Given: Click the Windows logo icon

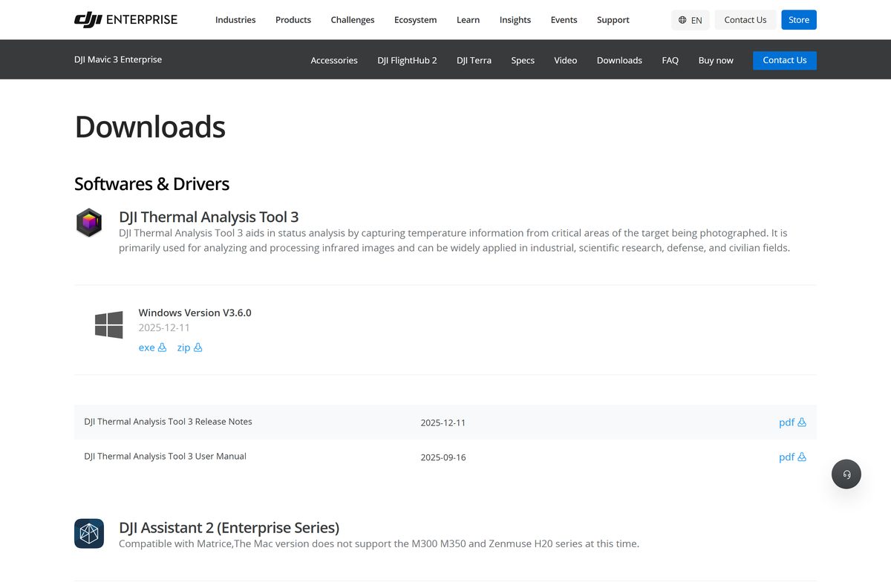Looking at the screenshot, I should tap(109, 325).
